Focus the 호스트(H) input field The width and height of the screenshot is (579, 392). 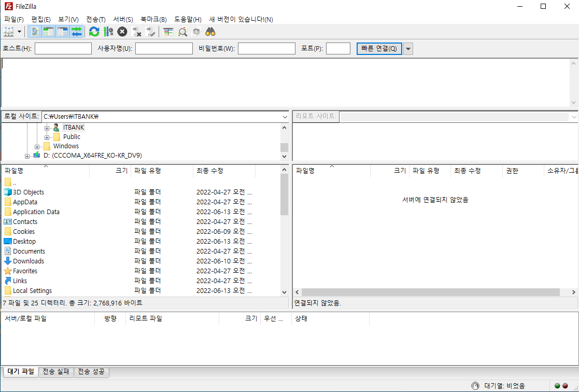63,49
